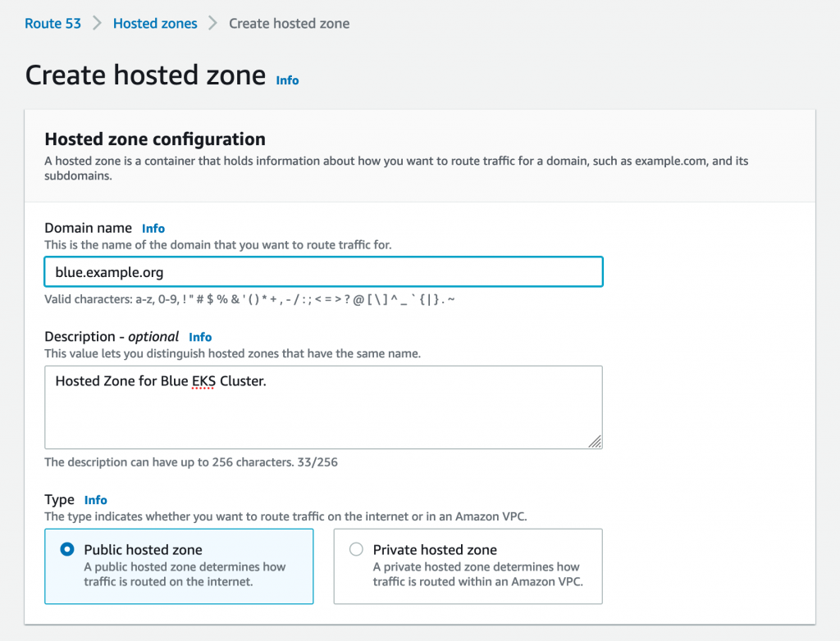The image size is (840, 641).
Task: Click the chevron after Hosted zones breadcrumb
Action: pyautogui.click(x=212, y=24)
